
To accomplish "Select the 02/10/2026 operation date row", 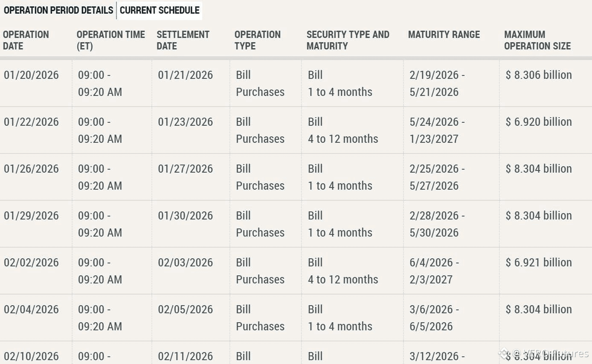I will tap(296, 353).
